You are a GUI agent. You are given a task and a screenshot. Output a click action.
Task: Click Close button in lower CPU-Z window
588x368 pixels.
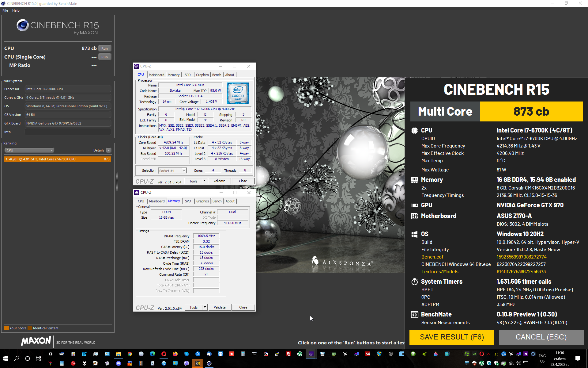(243, 308)
